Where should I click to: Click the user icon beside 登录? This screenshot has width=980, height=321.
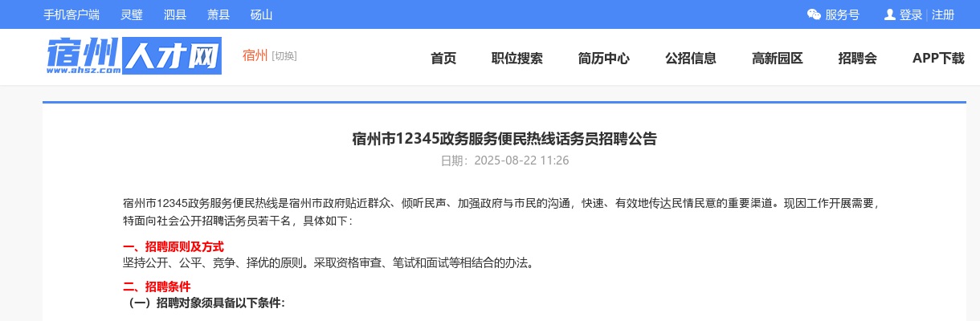click(x=889, y=14)
